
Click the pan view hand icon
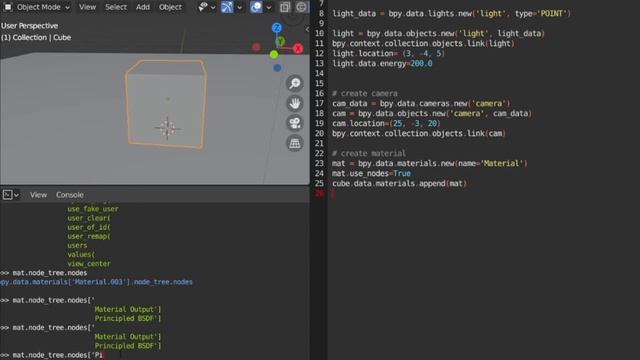[295, 103]
